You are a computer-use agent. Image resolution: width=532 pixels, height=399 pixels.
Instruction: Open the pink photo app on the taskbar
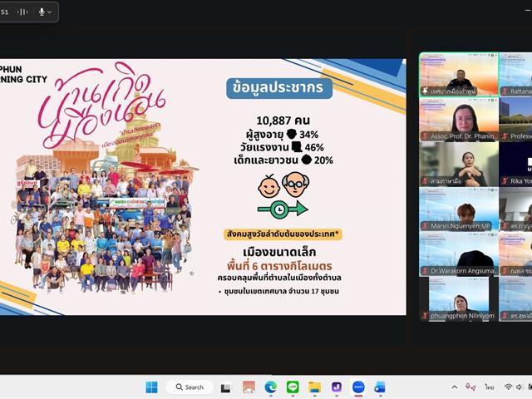pos(249,387)
